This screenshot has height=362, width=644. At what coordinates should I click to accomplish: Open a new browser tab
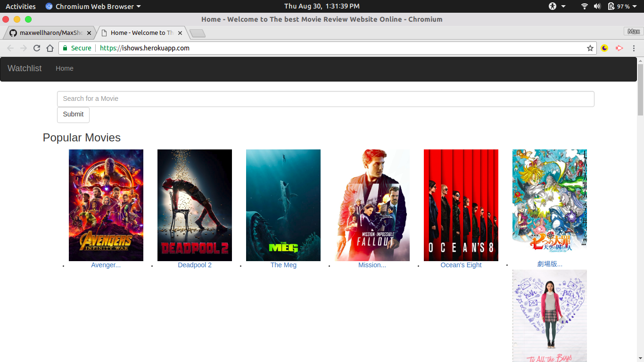[x=197, y=33]
